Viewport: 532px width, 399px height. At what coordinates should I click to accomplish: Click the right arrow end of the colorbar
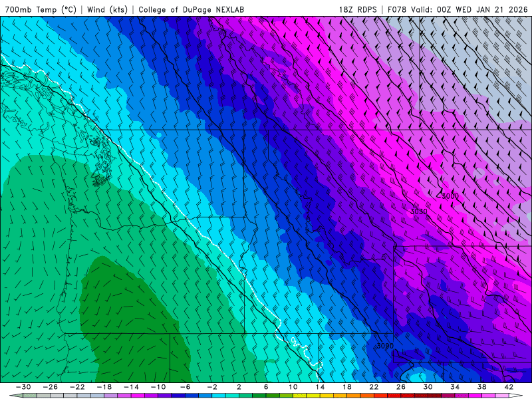(x=516, y=396)
